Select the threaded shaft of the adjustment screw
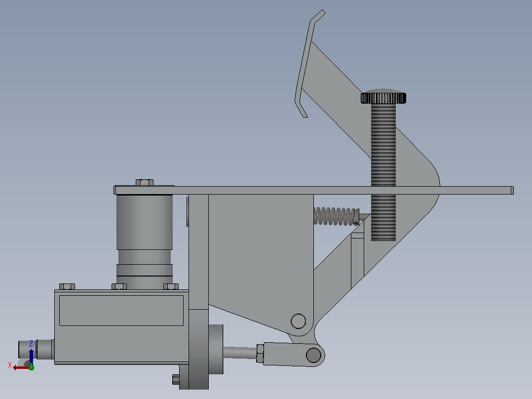 pos(383,172)
